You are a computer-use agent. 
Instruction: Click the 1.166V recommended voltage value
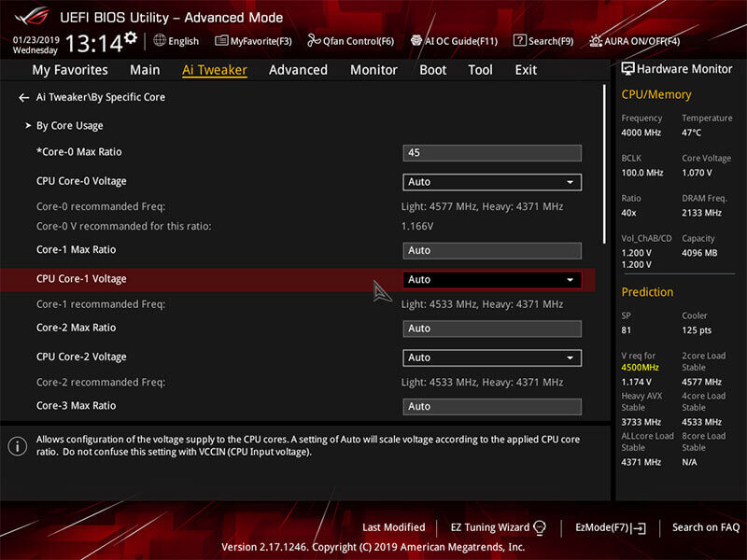(417, 226)
